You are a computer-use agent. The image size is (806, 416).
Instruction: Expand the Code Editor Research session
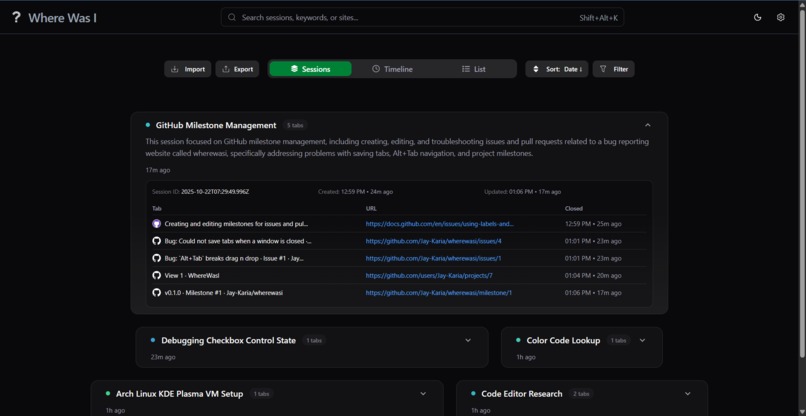pyautogui.click(x=688, y=394)
